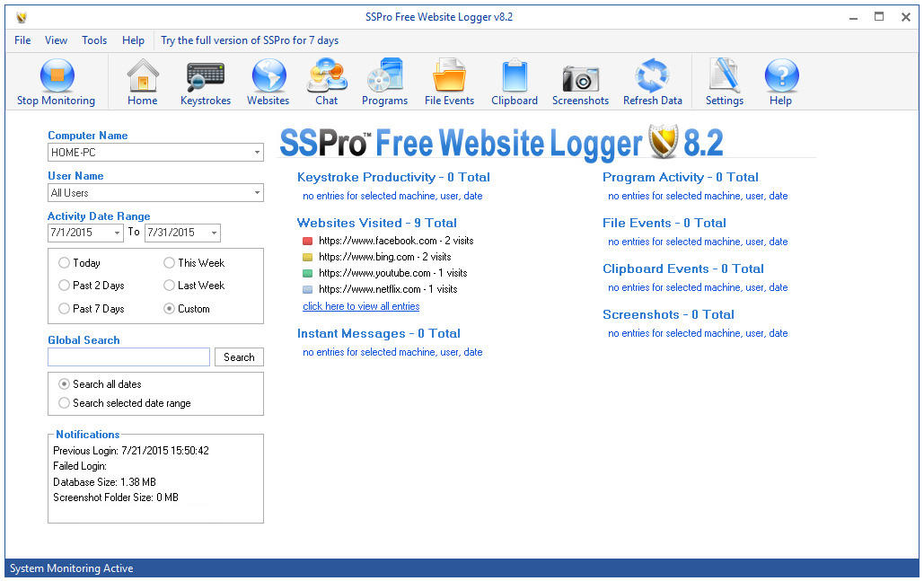Click the shield logo in the banner

click(x=664, y=141)
